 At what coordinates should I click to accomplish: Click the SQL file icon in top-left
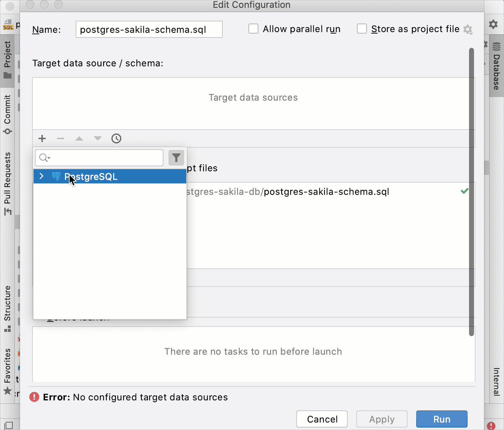click(8, 24)
